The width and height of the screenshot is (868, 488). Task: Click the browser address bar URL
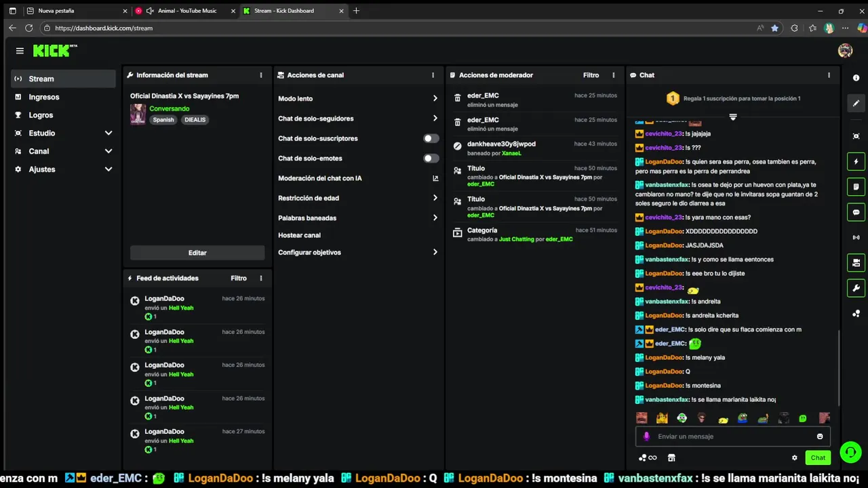click(x=104, y=28)
